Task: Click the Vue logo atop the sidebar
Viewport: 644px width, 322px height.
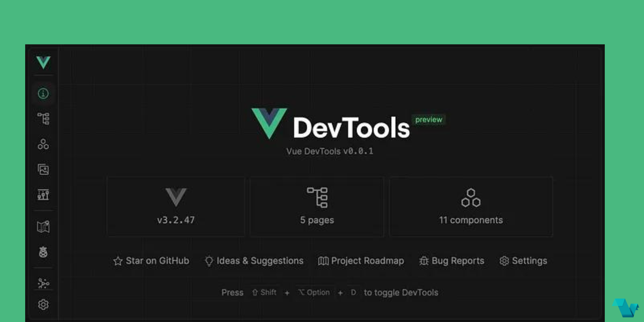Action: (43, 62)
